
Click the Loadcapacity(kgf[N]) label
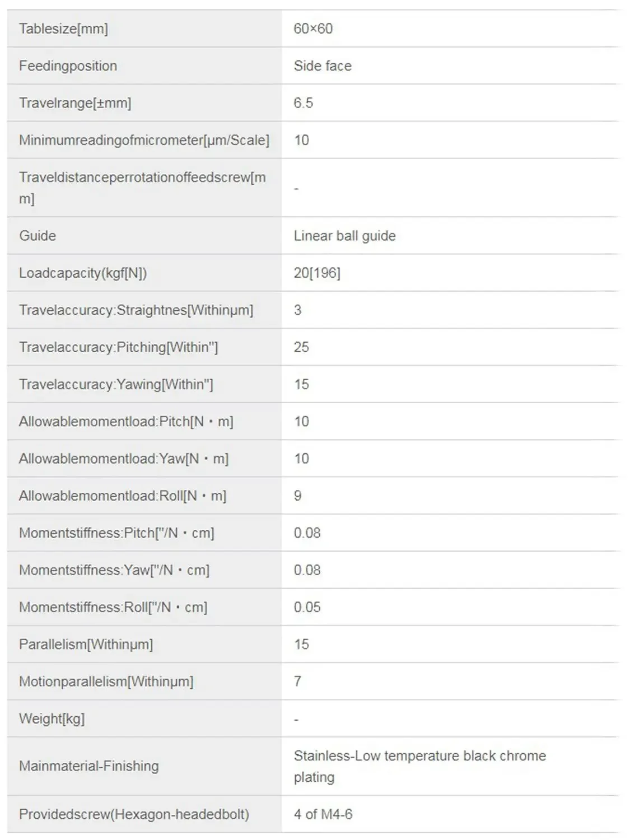pyautogui.click(x=83, y=273)
